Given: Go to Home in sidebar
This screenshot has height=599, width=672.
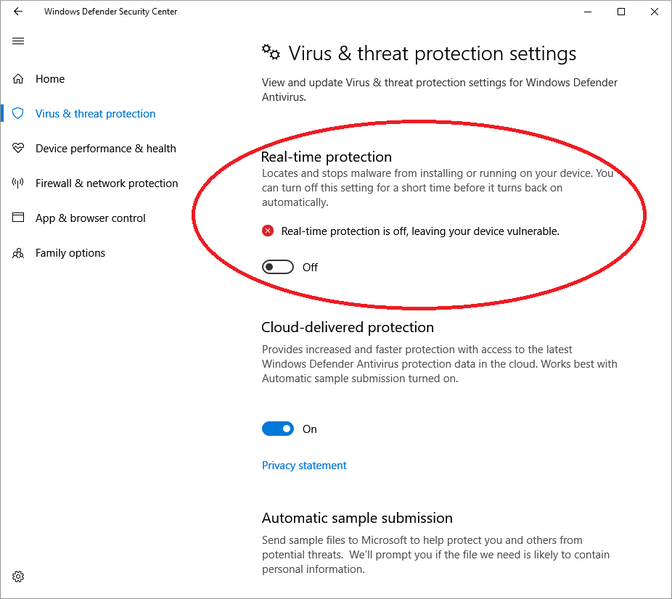Looking at the screenshot, I should click(x=50, y=79).
